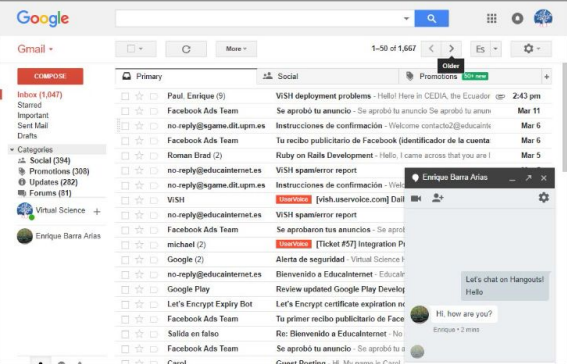
Task: Mark Let's Encrypt Expiry Bot email important
Action: pos(154,304)
